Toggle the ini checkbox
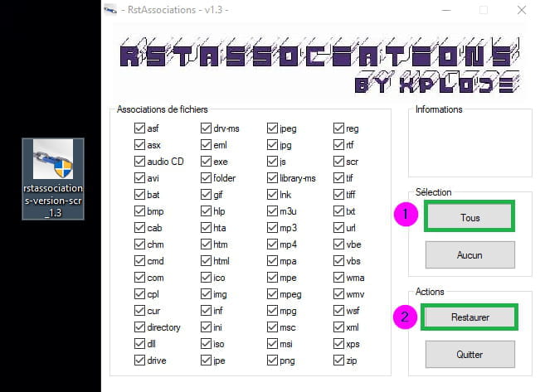The image size is (540, 392). [x=206, y=327]
